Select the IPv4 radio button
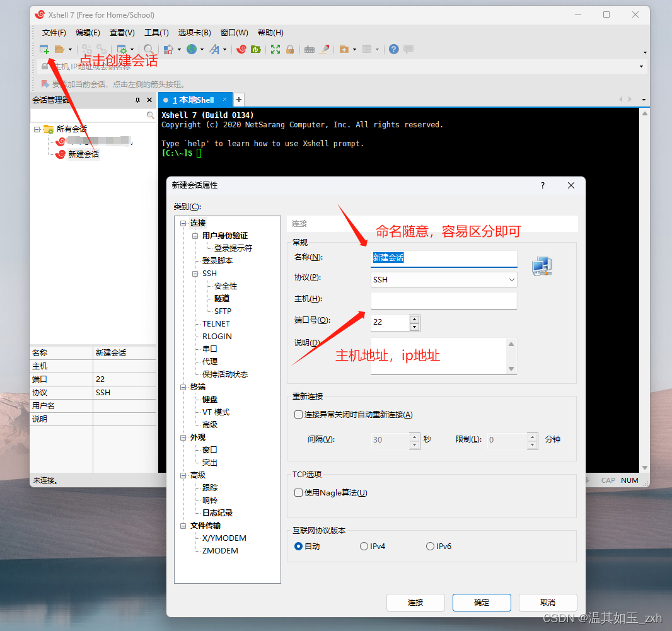This screenshot has width=672, height=631. [x=364, y=546]
